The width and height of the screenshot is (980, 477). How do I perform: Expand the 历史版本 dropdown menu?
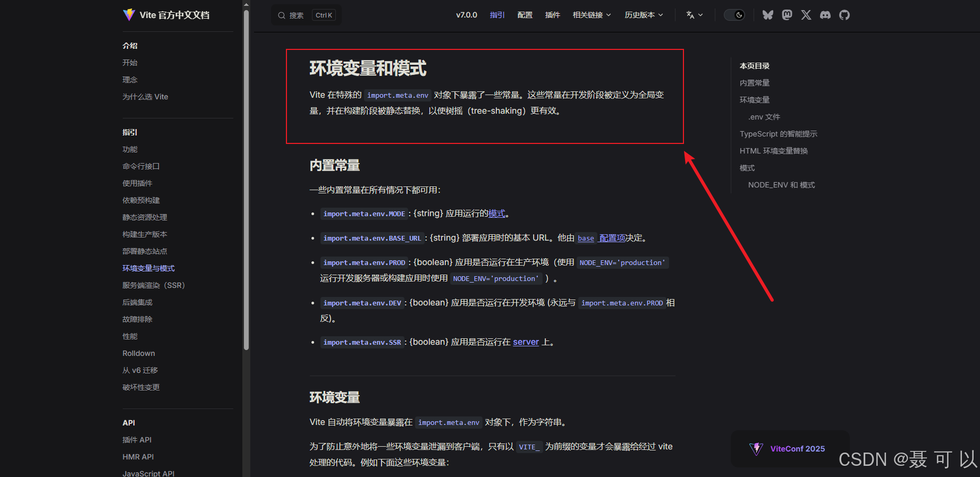tap(644, 15)
